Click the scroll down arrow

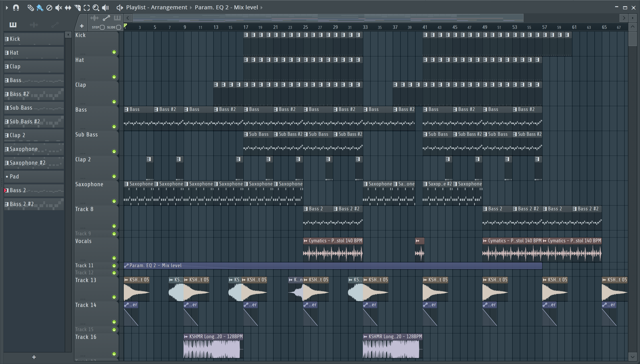(x=632, y=356)
